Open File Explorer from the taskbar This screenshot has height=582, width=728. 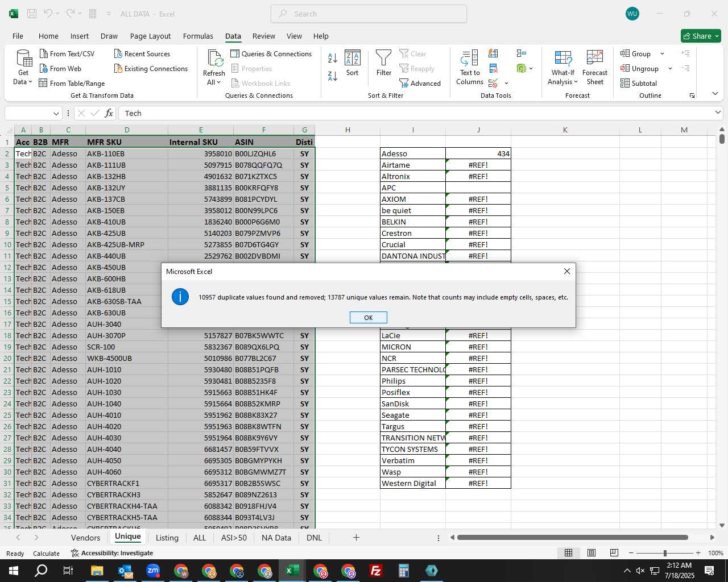[x=97, y=571]
